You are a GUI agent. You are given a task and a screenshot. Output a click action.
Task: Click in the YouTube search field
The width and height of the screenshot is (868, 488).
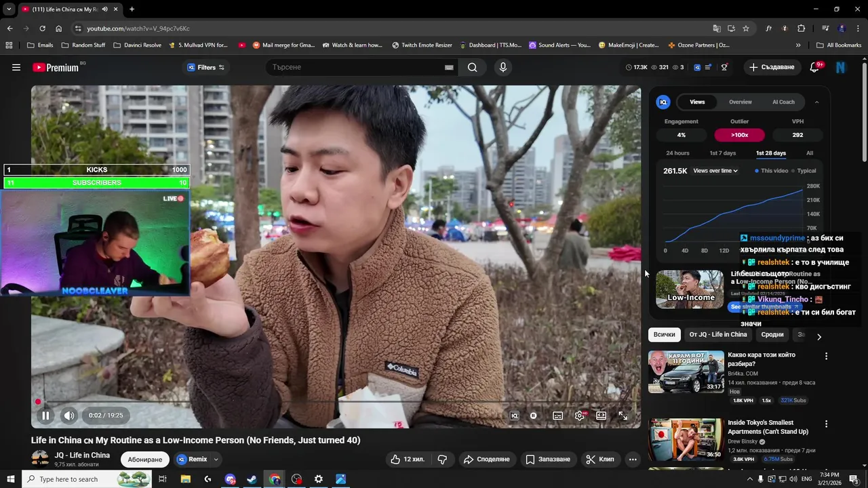pyautogui.click(x=356, y=67)
